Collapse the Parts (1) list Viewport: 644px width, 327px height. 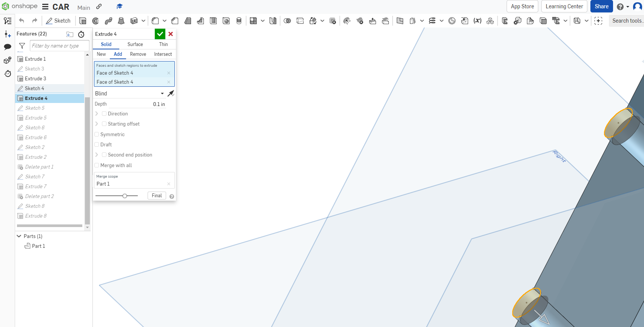pyautogui.click(x=19, y=236)
